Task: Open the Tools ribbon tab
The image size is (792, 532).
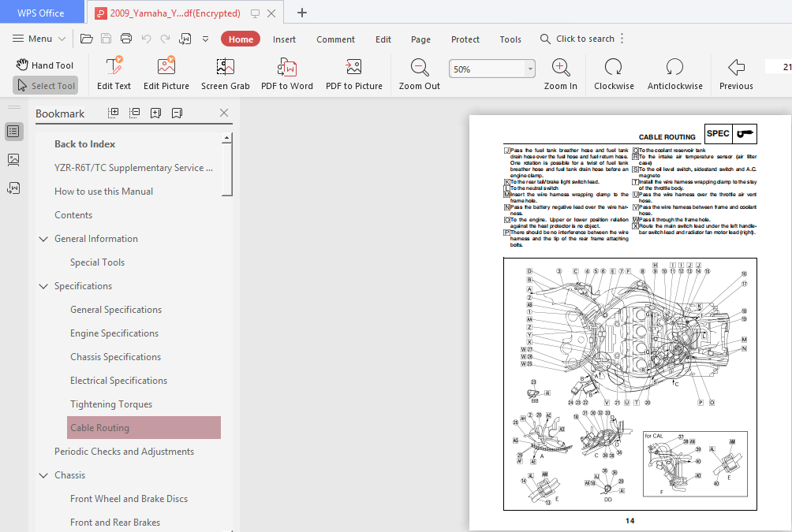Action: [x=510, y=39]
